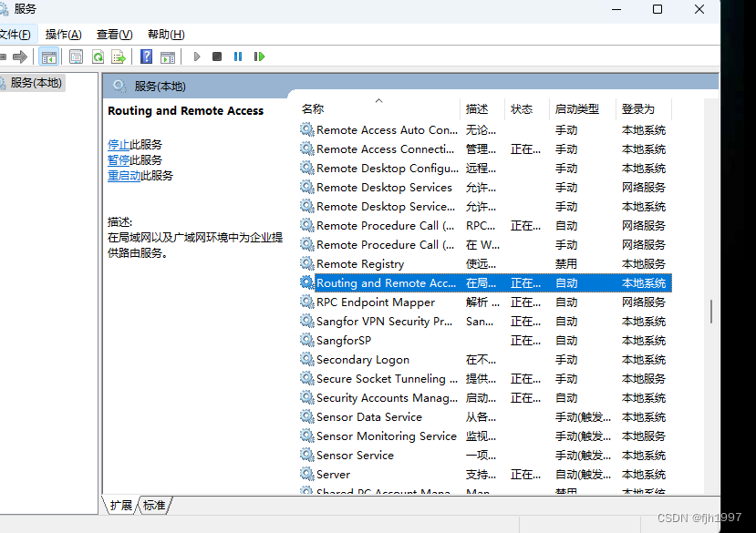Viewport: 756px width, 533px height.
Task: Select SangforSP service name
Action: tap(344, 341)
